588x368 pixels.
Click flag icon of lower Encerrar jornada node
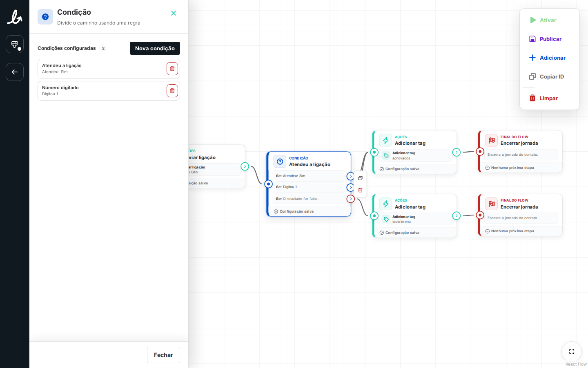pos(491,204)
